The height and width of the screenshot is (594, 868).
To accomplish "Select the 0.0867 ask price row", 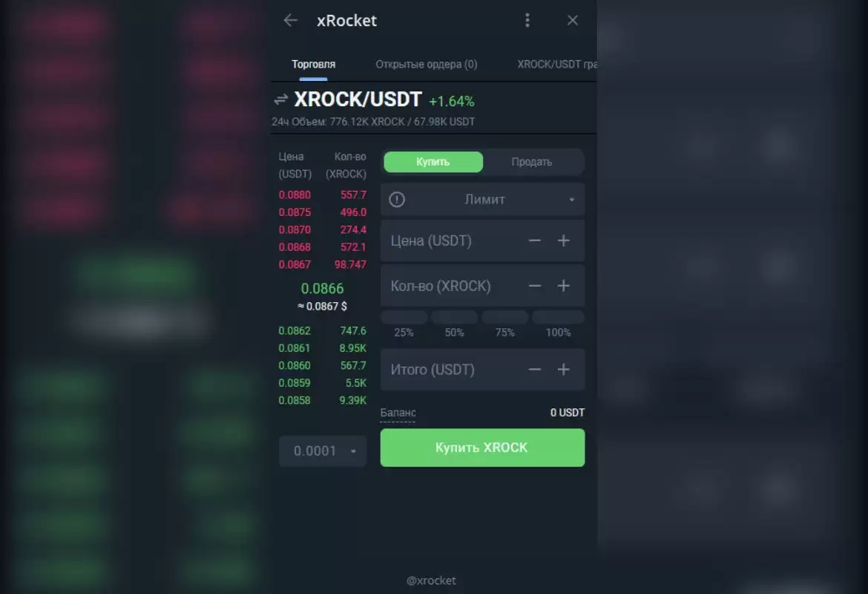I will (322, 265).
